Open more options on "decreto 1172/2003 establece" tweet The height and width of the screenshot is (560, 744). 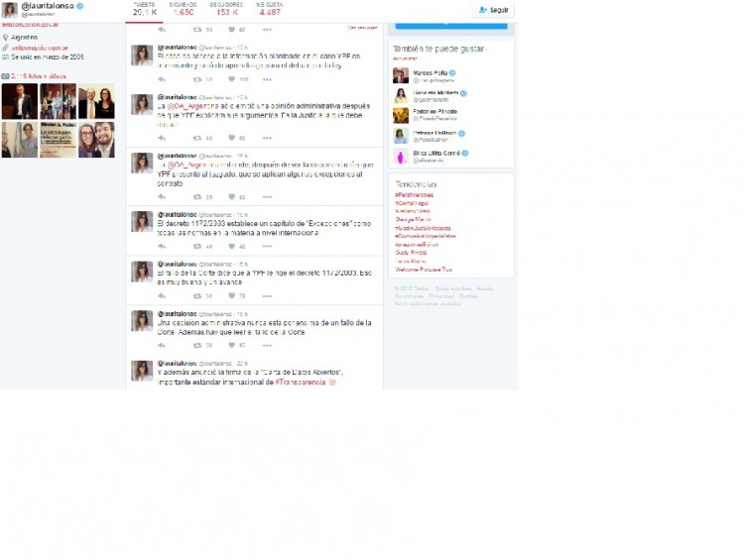(266, 246)
